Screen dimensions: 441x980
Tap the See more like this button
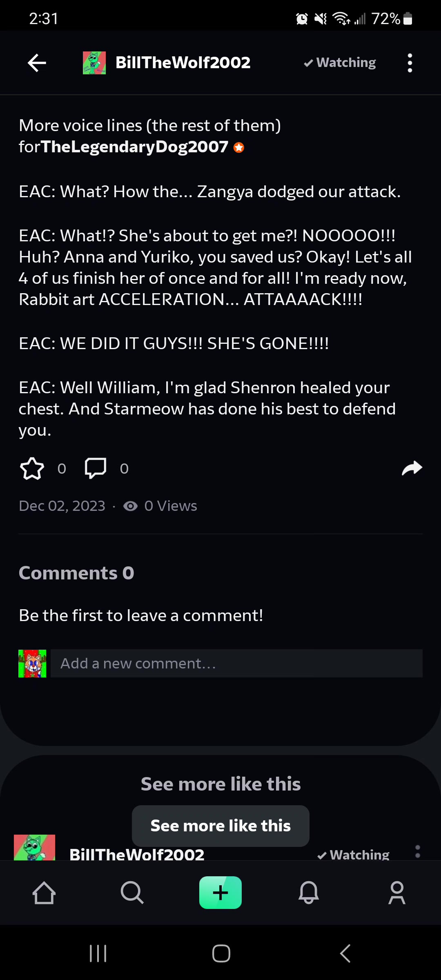click(x=220, y=826)
